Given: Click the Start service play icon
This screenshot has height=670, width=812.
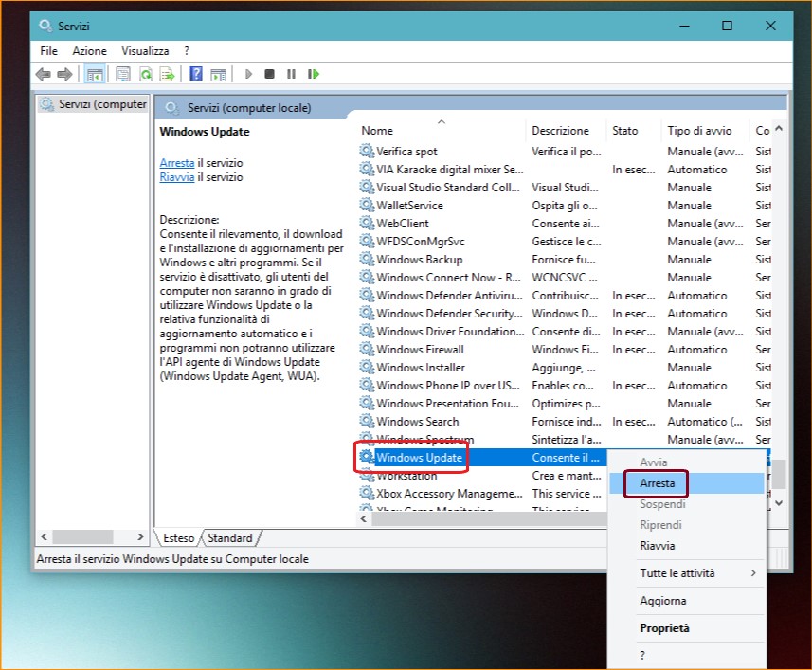Looking at the screenshot, I should pyautogui.click(x=248, y=74).
